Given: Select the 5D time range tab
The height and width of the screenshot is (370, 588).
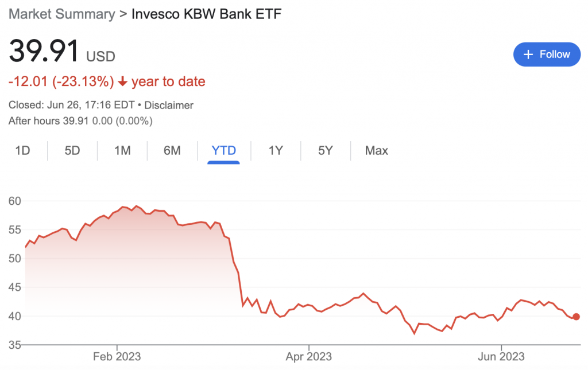Looking at the screenshot, I should tap(72, 150).
